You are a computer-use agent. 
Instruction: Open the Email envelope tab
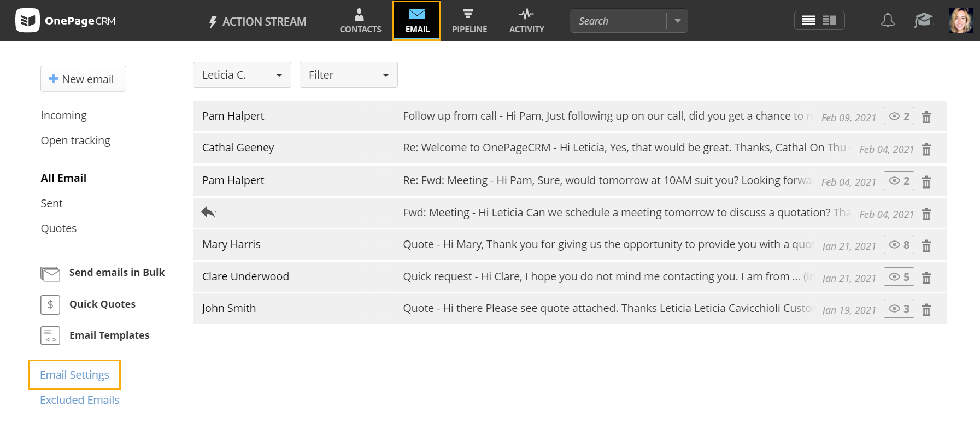(416, 21)
